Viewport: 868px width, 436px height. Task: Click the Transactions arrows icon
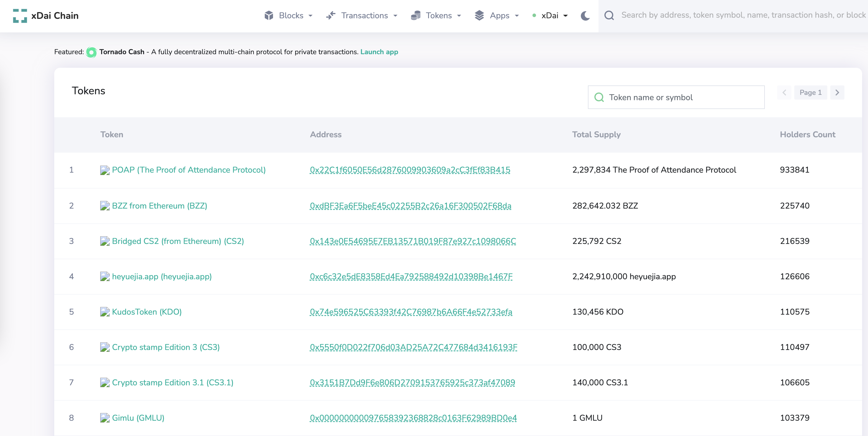coord(331,16)
